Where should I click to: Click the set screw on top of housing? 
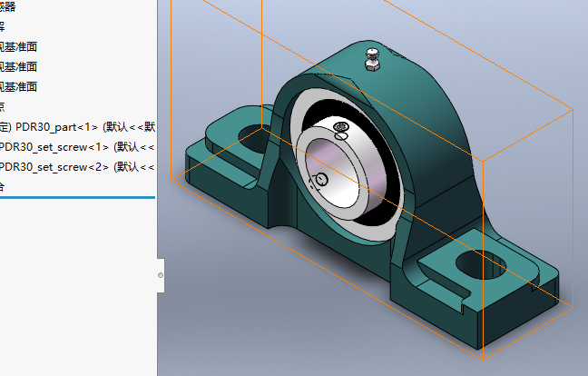click(x=372, y=59)
